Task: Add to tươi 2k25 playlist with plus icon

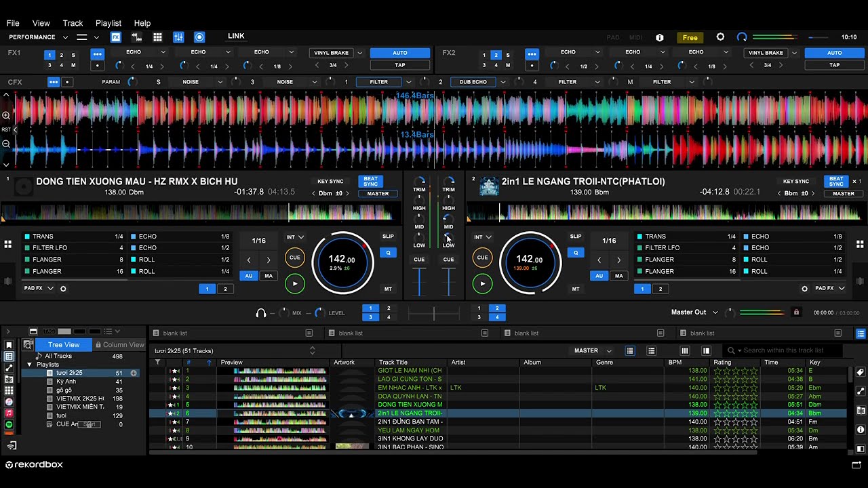Action: 134,373
